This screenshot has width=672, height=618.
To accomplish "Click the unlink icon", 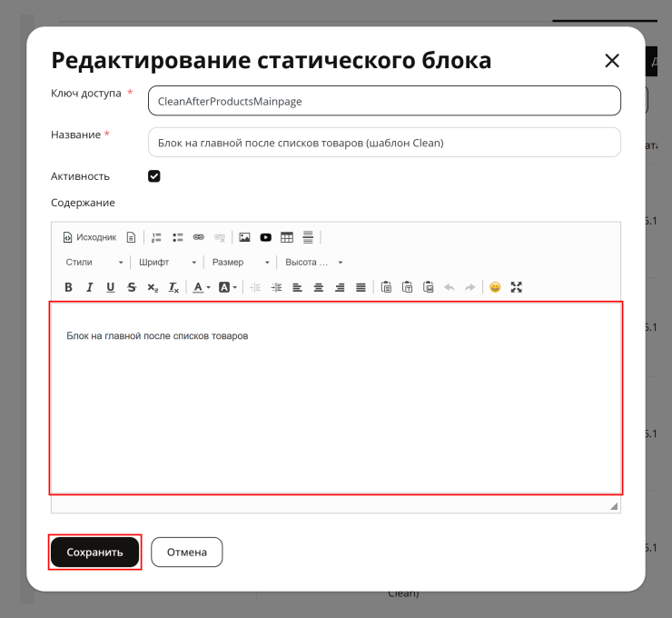I will click(x=220, y=237).
